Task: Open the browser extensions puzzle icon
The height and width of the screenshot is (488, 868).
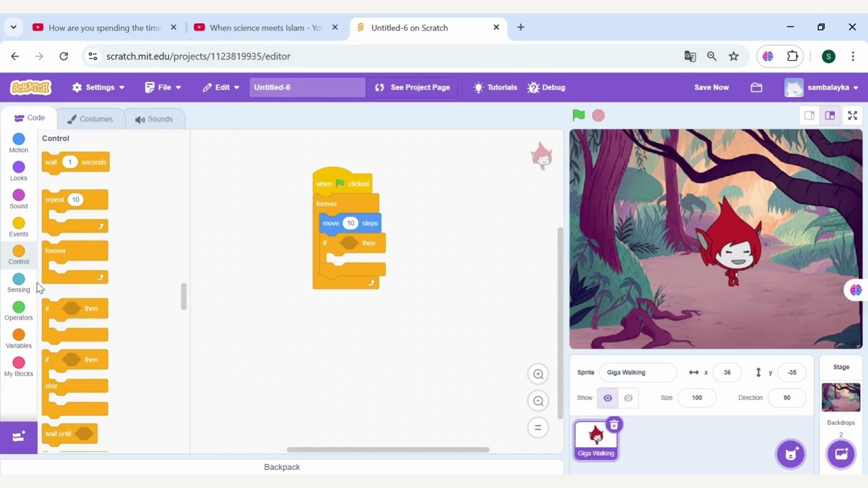Action: [x=792, y=56]
